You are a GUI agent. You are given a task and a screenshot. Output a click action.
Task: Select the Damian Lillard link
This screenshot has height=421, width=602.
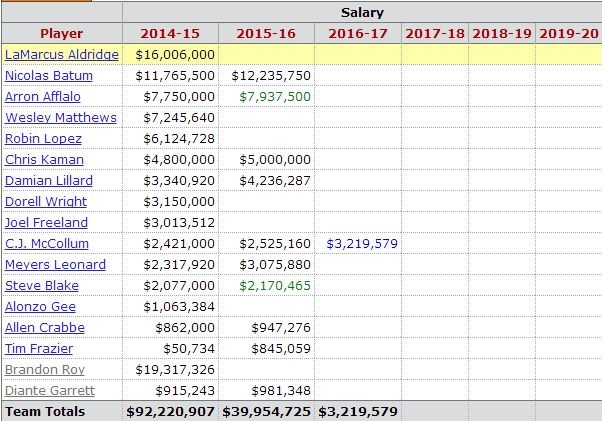[x=49, y=181]
